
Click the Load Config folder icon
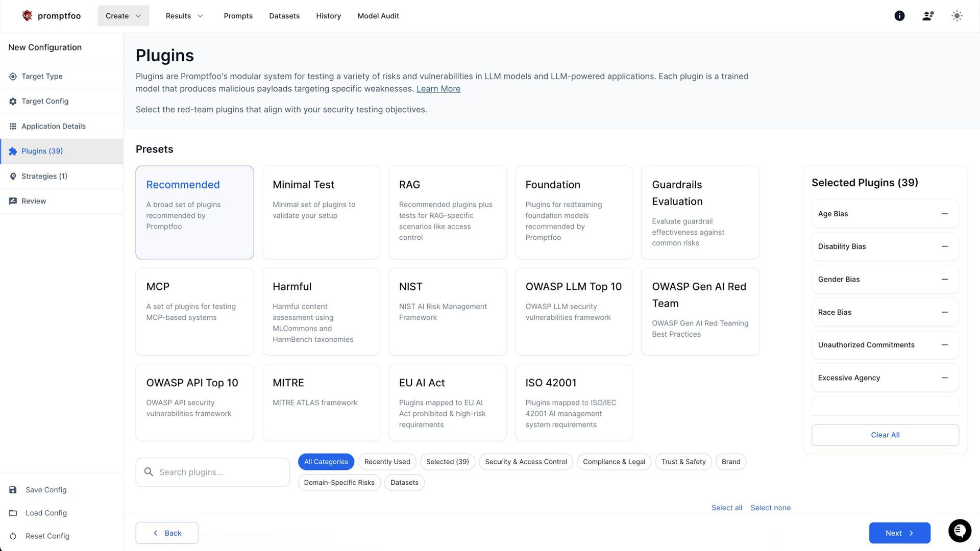[13, 513]
